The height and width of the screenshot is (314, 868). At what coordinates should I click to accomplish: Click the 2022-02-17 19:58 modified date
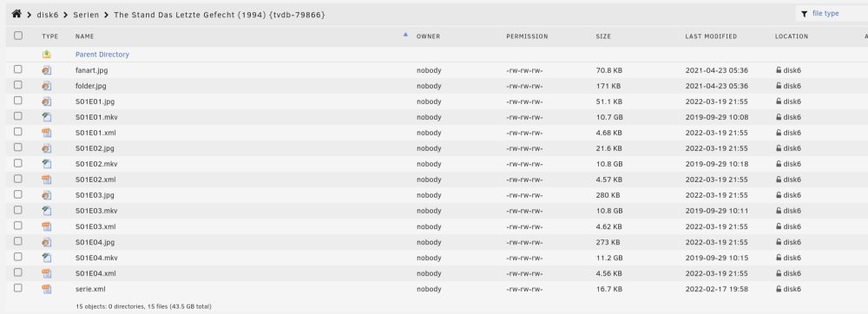coord(716,289)
